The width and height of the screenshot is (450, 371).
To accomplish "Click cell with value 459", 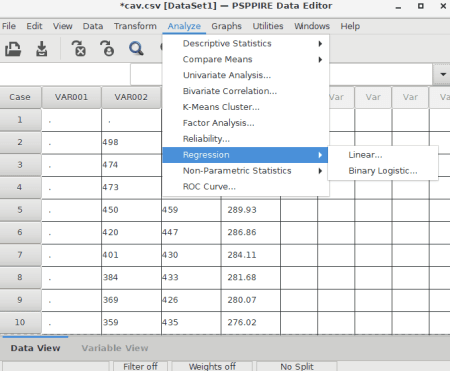I will pyautogui.click(x=191, y=210).
